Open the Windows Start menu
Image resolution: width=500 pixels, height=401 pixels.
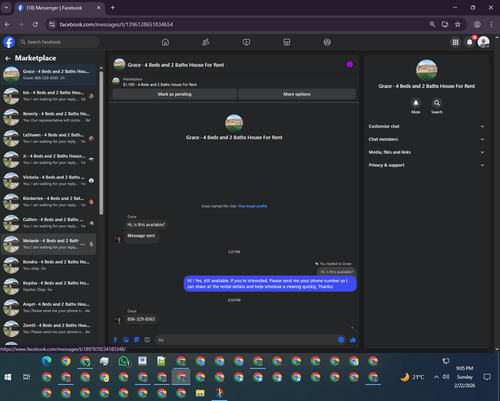[8, 377]
